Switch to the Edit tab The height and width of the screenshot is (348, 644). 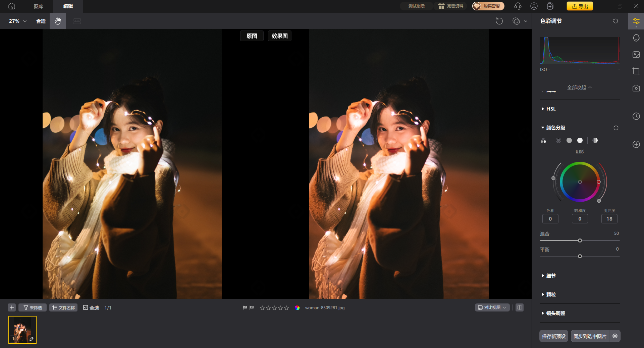point(68,6)
